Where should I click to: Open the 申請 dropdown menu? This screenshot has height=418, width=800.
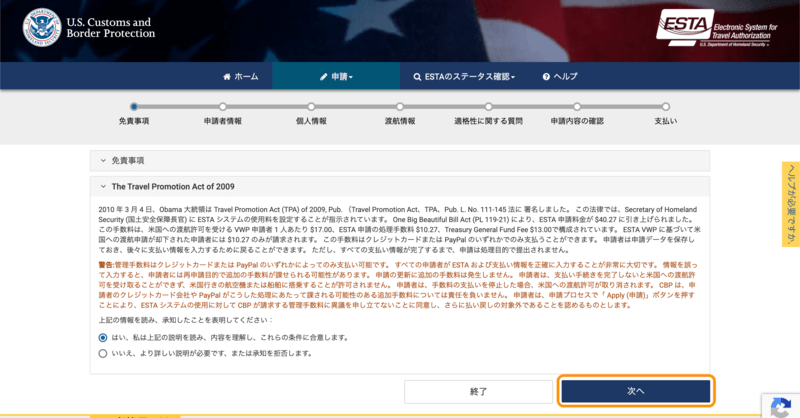click(336, 77)
